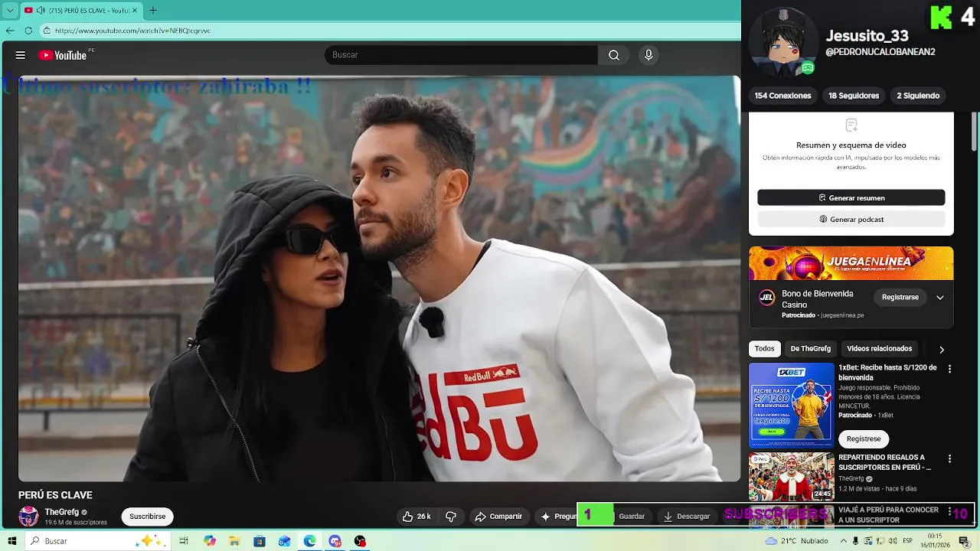Click Generar podcast button
The image size is (980, 551).
851,219
